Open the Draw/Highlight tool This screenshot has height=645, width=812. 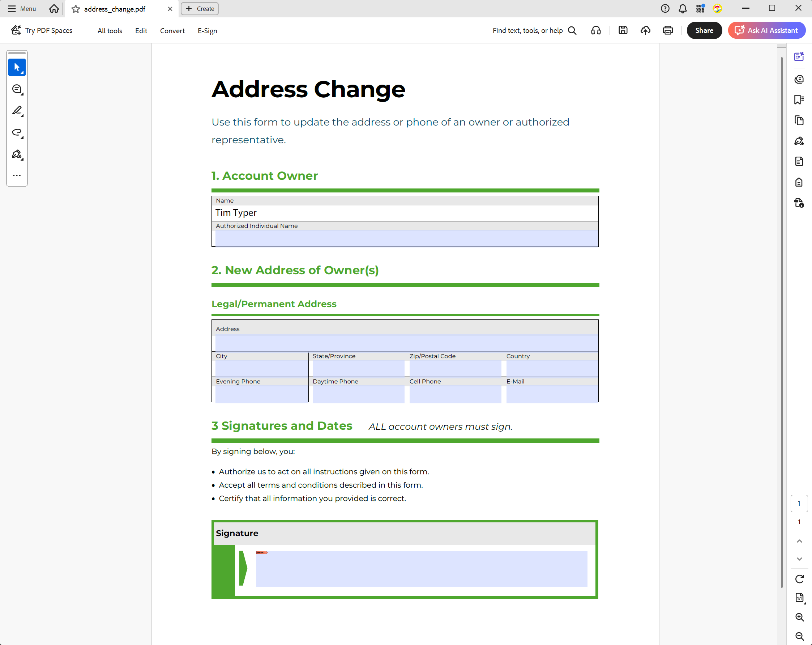pyautogui.click(x=17, y=110)
